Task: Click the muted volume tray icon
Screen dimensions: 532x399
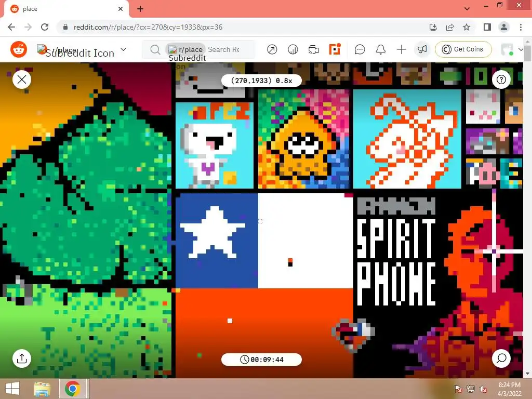Action: pyautogui.click(x=483, y=390)
